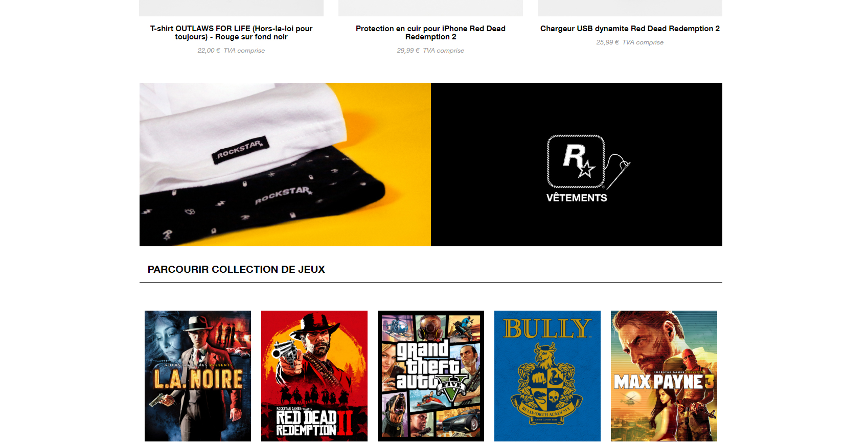
Task: Click the iPhone case product image strip
Action: pyautogui.click(x=430, y=8)
